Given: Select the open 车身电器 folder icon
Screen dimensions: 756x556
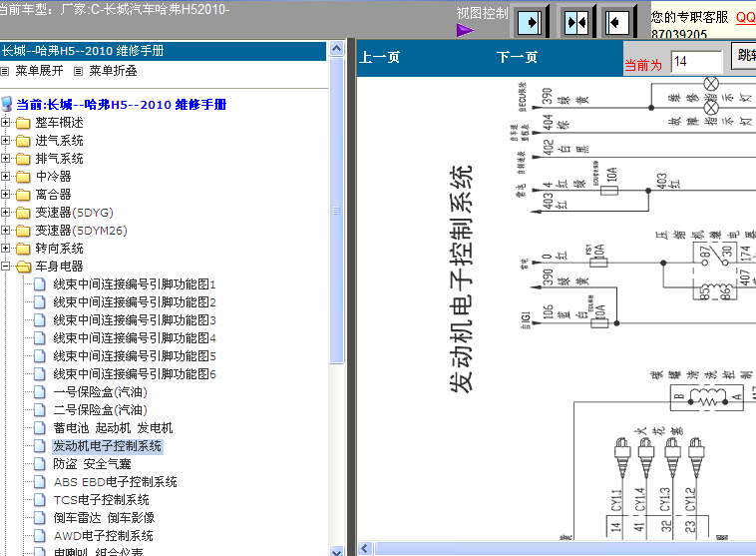Looking at the screenshot, I should point(23,267).
